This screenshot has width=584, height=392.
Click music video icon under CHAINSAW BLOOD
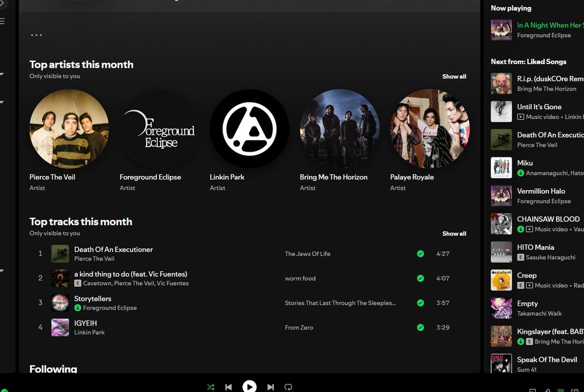click(x=529, y=229)
